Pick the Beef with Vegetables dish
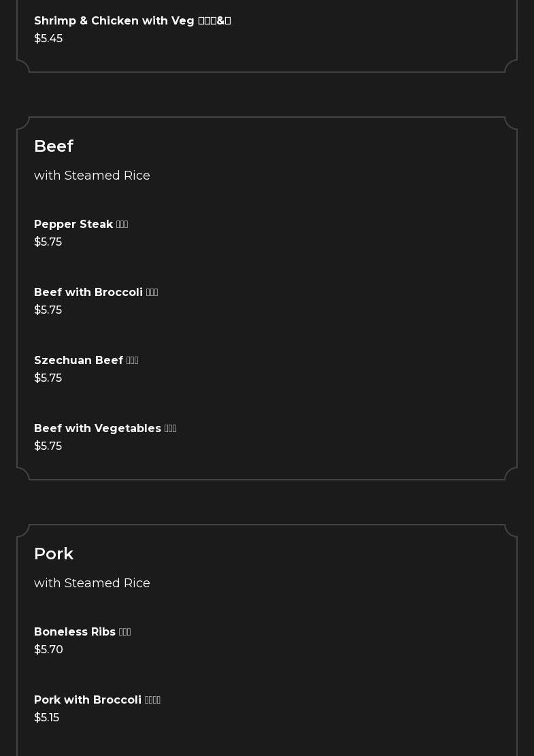 point(97,429)
